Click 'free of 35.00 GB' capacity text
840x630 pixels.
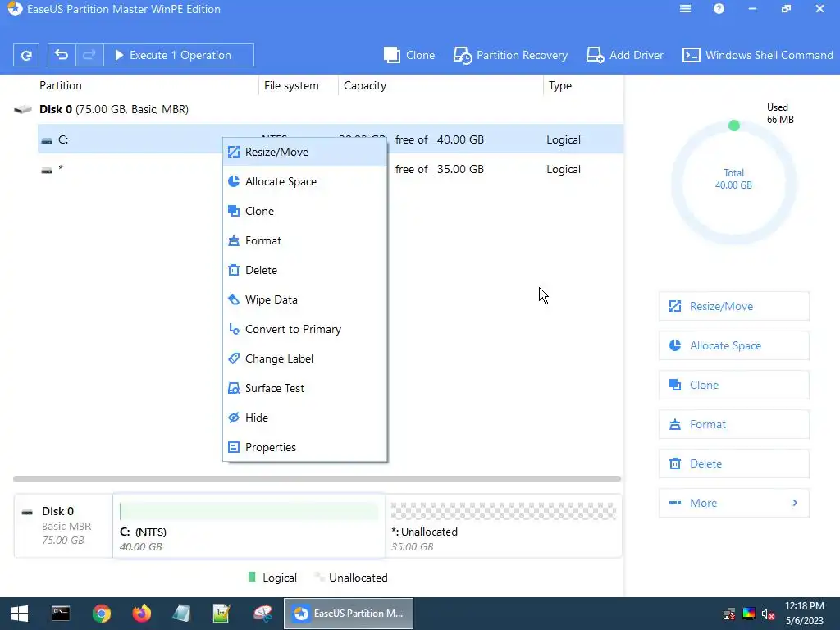pyautogui.click(x=440, y=169)
